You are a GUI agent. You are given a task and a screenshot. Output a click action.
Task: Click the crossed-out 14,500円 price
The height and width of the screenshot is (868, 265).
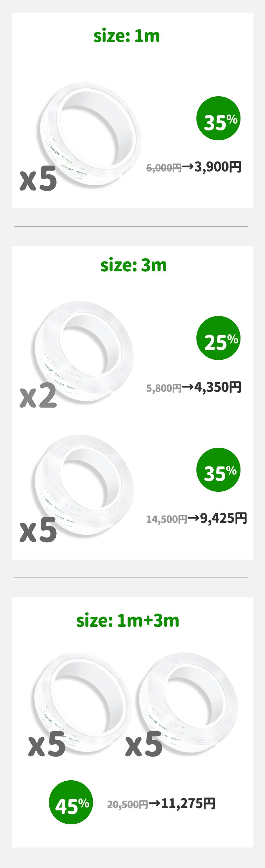click(x=167, y=519)
